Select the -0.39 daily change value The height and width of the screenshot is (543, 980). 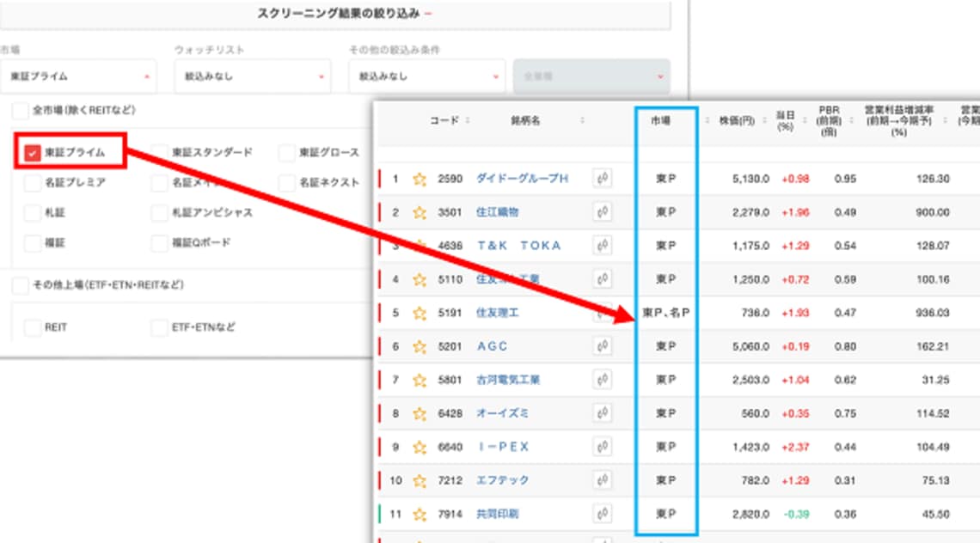(x=796, y=515)
